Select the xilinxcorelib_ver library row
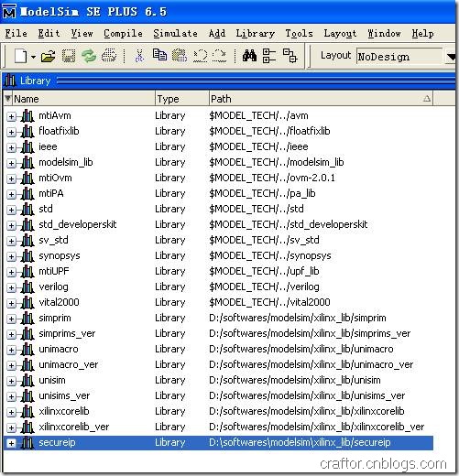This screenshot has height=476, width=459. [x=218, y=427]
